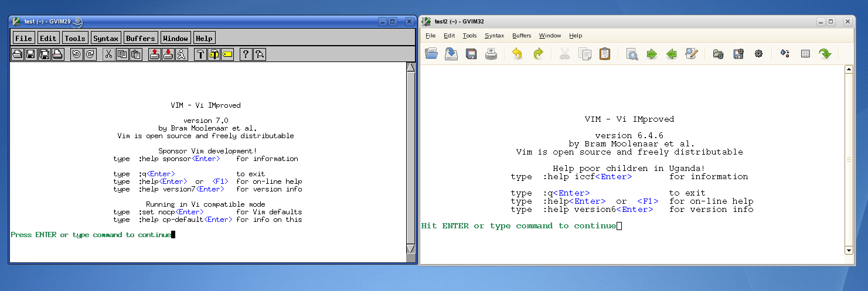Open a file in the GVIM32 toolbar
Image resolution: width=868 pixels, height=291 pixels.
431,54
